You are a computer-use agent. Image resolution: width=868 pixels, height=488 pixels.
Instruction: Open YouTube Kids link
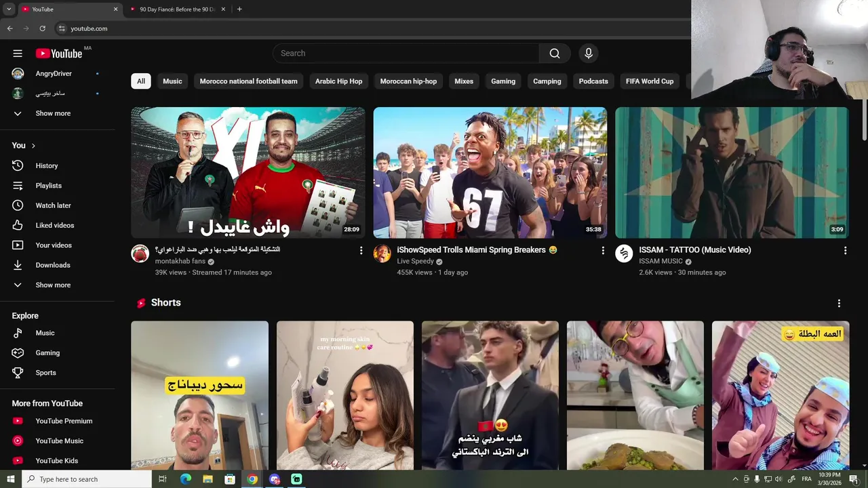point(58,461)
